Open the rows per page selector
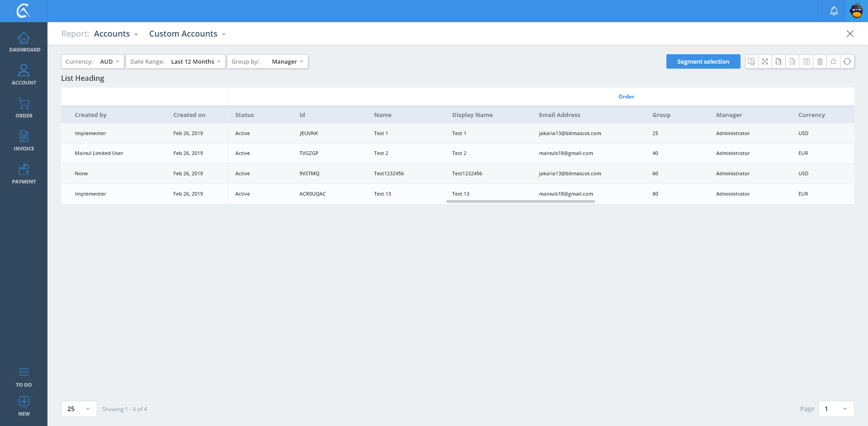 79,409
